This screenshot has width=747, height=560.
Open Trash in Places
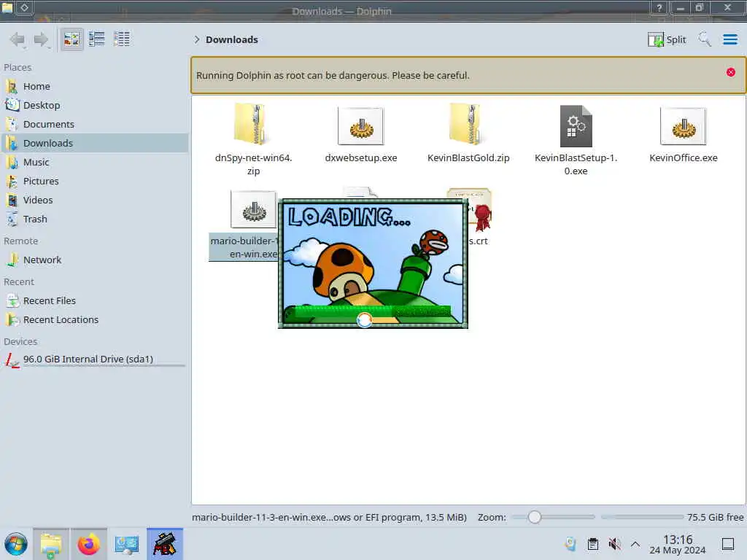click(94, 219)
